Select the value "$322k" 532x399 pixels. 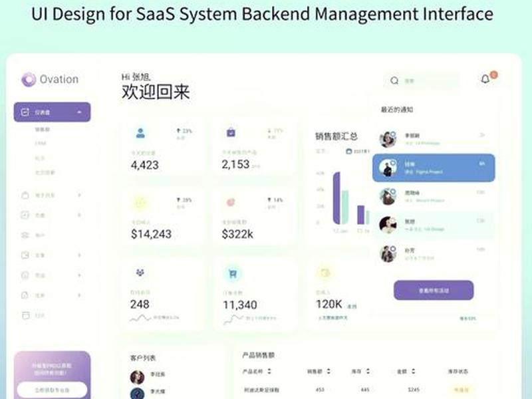237,234
